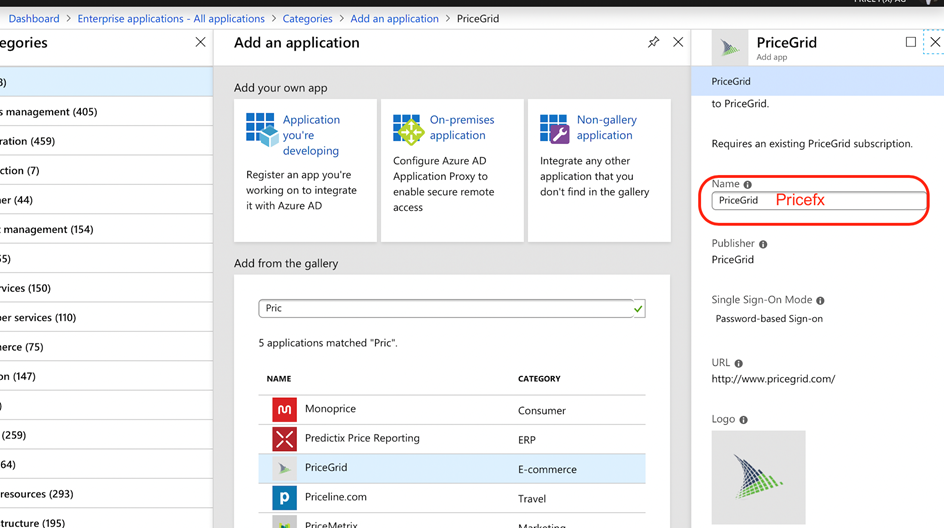This screenshot has height=528, width=944.
Task: Click the Monoprice logo icon
Action: click(x=284, y=409)
